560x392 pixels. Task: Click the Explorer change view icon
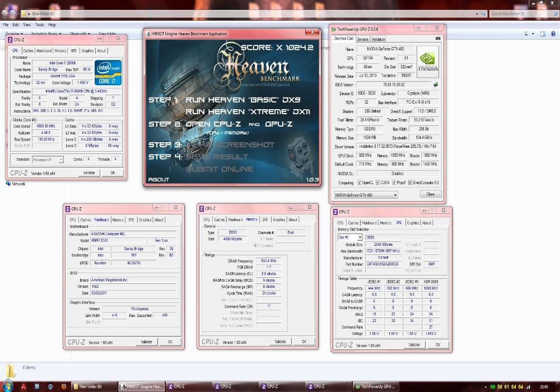(x=527, y=34)
